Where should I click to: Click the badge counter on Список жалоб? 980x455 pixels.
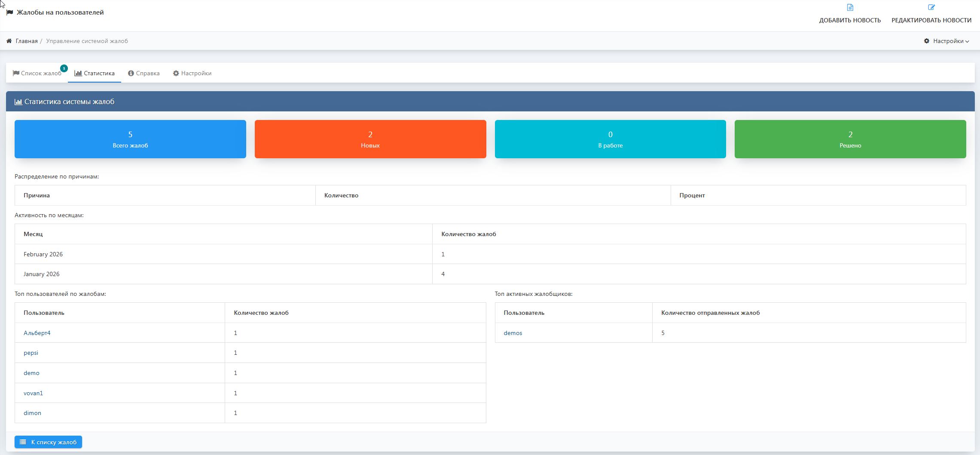(x=64, y=68)
